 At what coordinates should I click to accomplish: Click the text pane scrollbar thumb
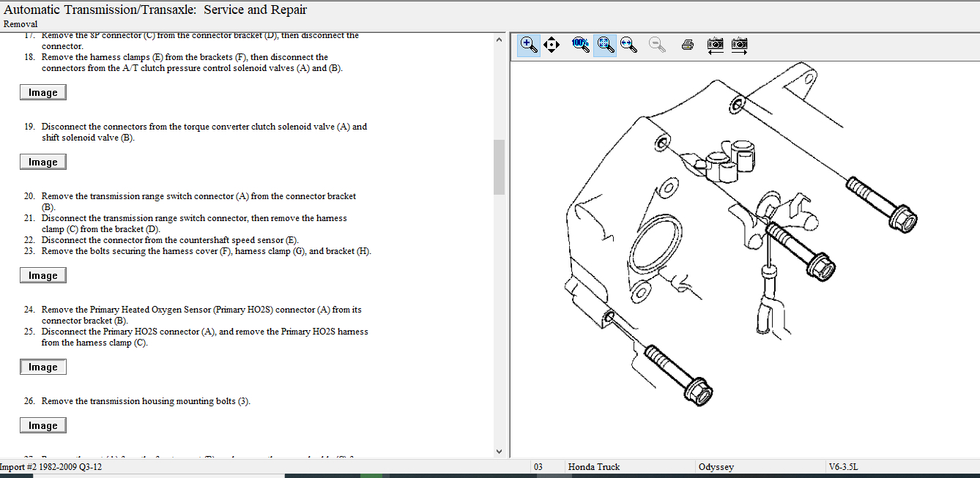[500, 167]
